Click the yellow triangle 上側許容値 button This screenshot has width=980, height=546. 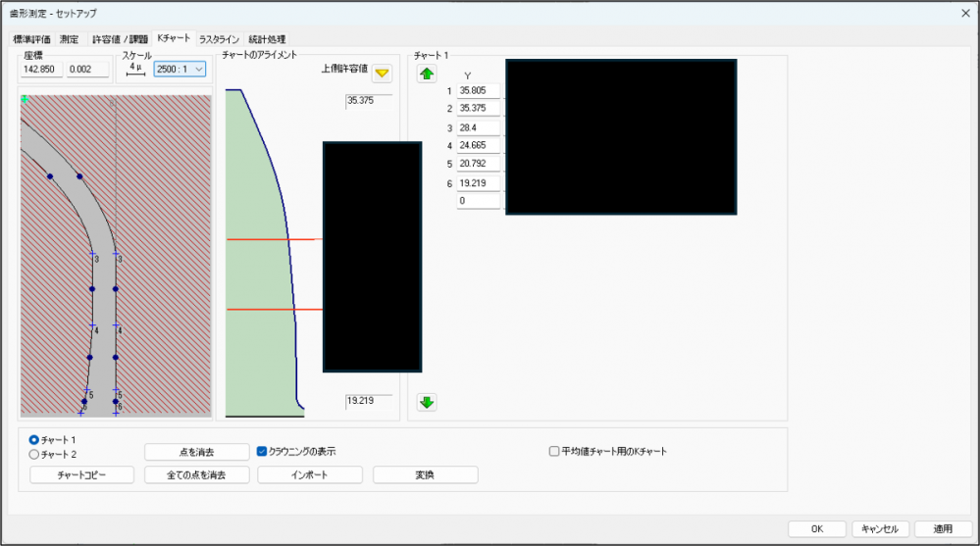click(x=382, y=74)
